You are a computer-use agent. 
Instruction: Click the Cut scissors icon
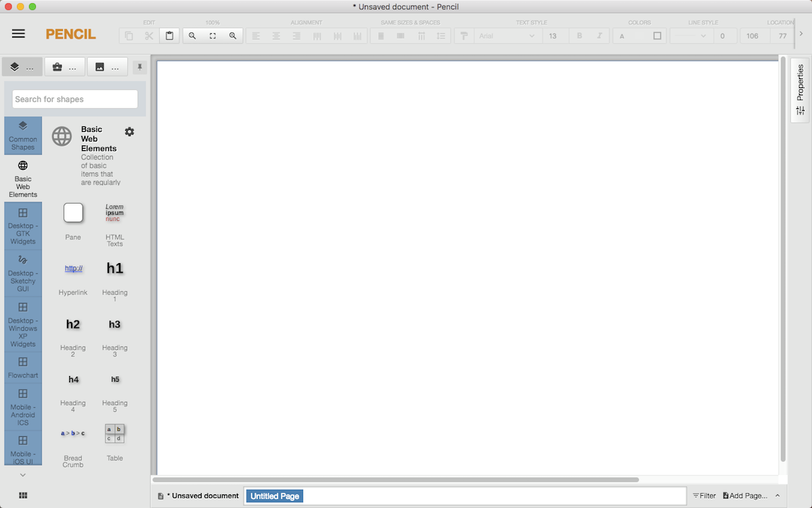[149, 36]
